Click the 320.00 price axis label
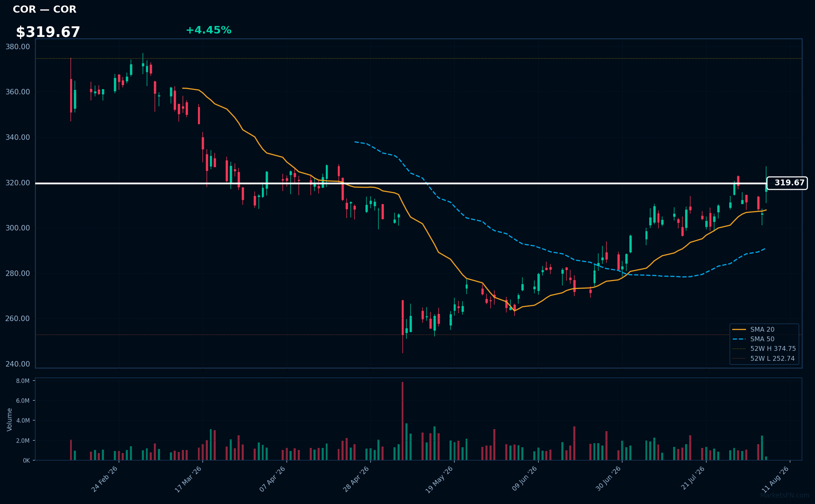The image size is (815, 504). coord(17,183)
